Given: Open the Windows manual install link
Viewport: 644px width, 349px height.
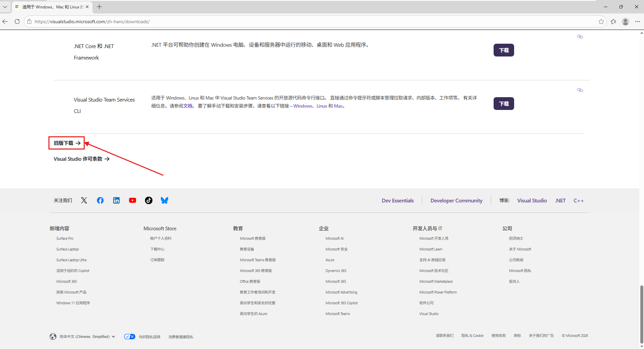Looking at the screenshot, I should pyautogui.click(x=303, y=106).
